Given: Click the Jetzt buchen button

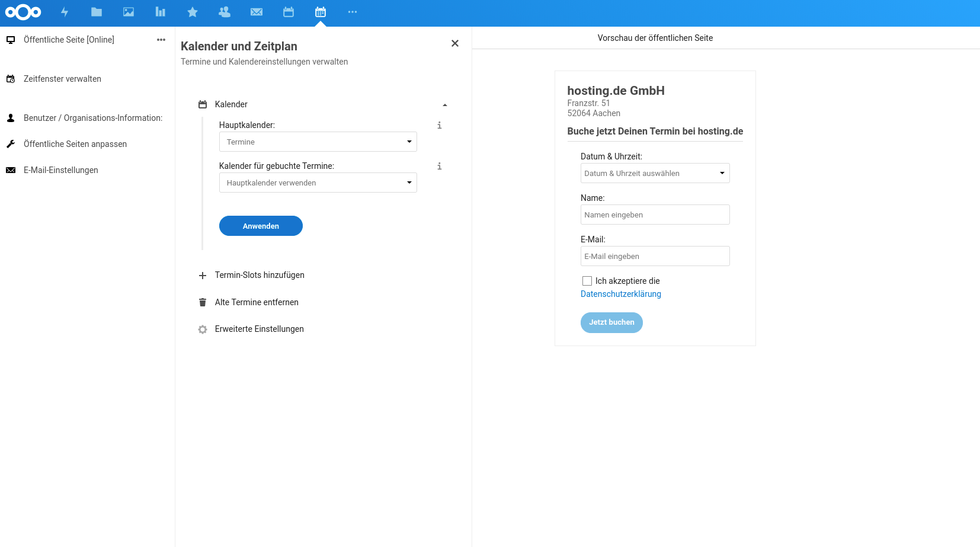Looking at the screenshot, I should (x=611, y=322).
